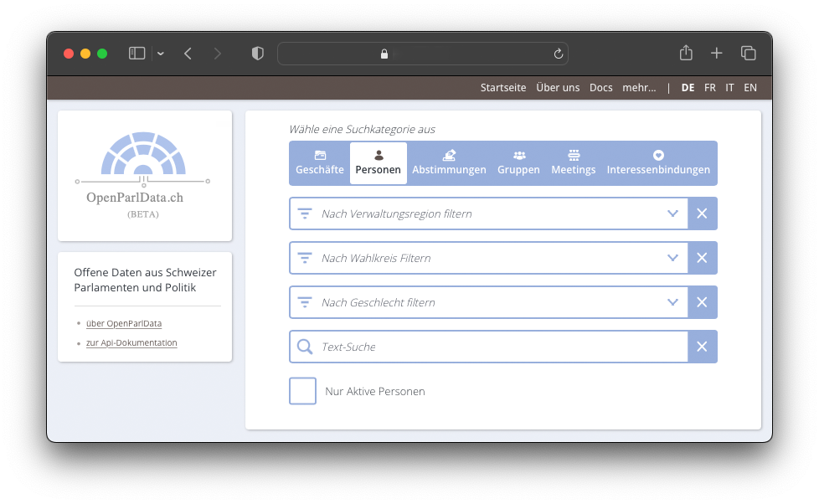Open the Docs menu item
The height and width of the screenshot is (504, 819).
pos(600,88)
